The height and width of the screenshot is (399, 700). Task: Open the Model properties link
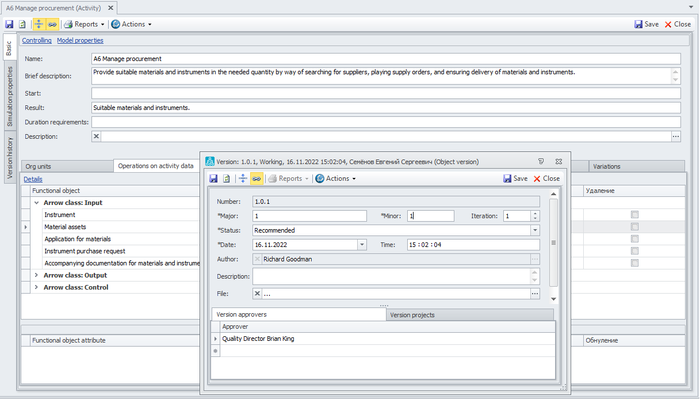pos(80,40)
